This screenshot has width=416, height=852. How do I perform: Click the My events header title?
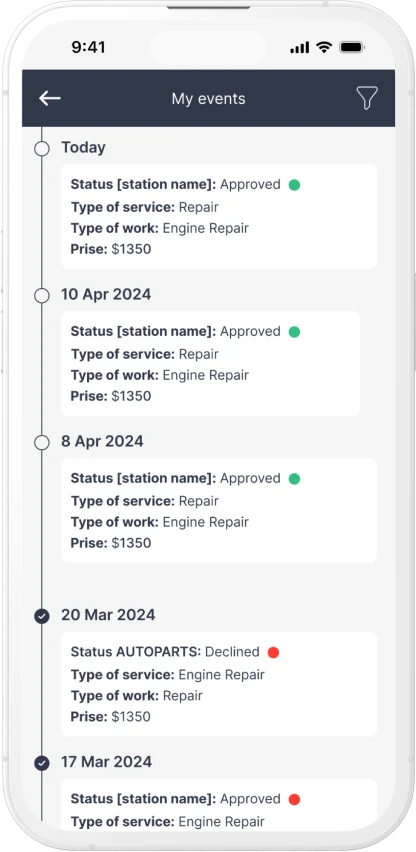209,99
